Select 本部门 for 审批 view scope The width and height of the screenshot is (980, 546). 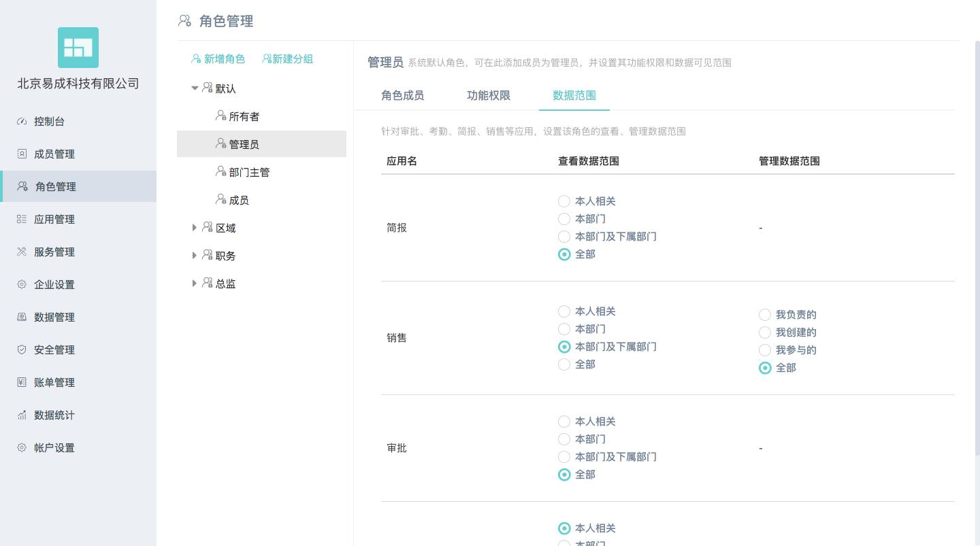click(x=564, y=439)
